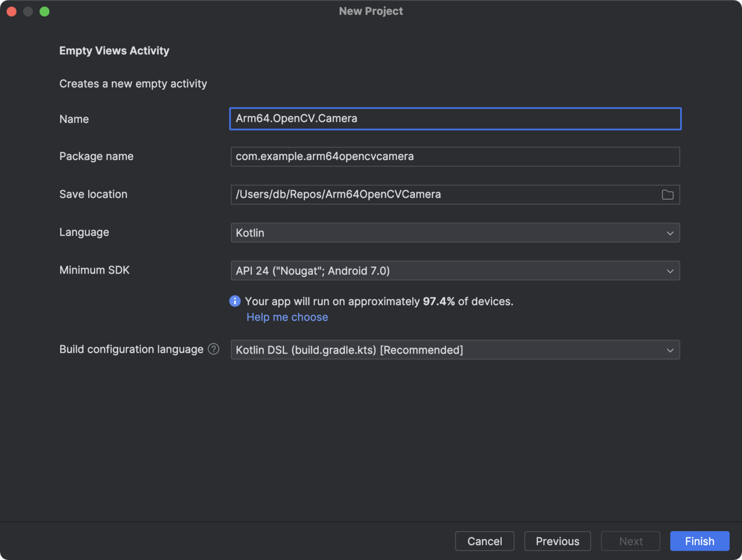Screen dimensions: 742x560
Task: Open the Kotlin DSL build configuration dropdown
Action: 454,350
